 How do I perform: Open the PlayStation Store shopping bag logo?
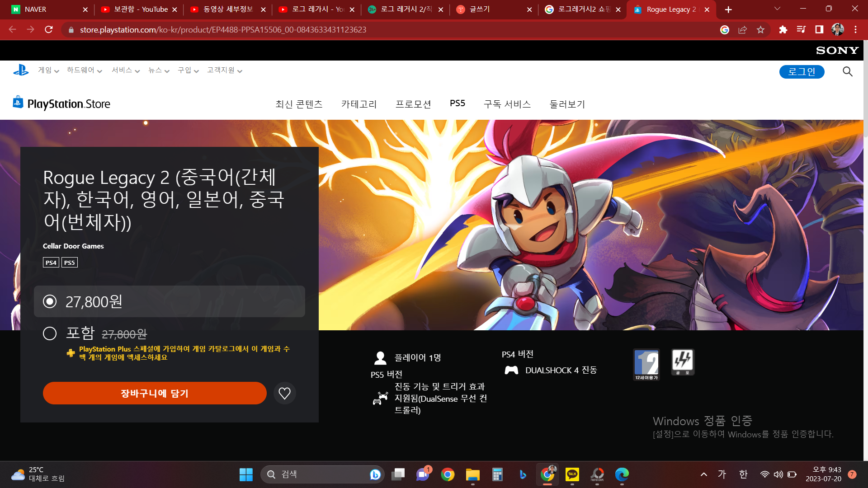click(18, 102)
